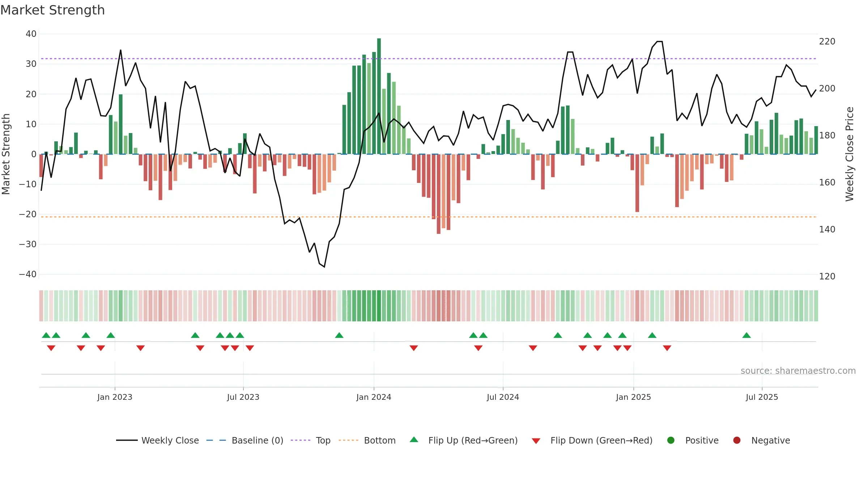Click the Weekly Close Price axis title
The height and width of the screenshot is (488, 868).
coord(850,154)
